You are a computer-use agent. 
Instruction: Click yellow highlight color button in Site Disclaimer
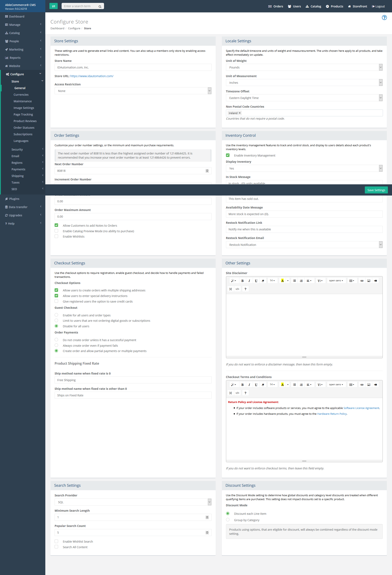tap(282, 280)
